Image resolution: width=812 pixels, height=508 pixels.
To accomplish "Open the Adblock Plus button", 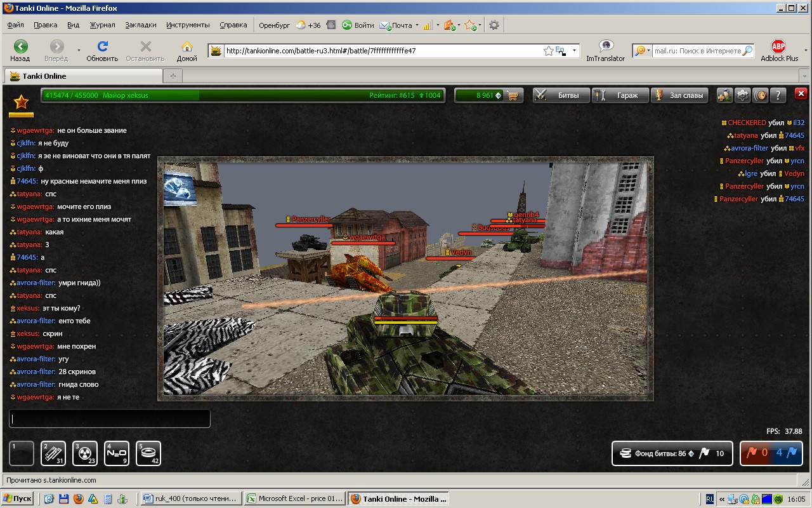I will 779,50.
